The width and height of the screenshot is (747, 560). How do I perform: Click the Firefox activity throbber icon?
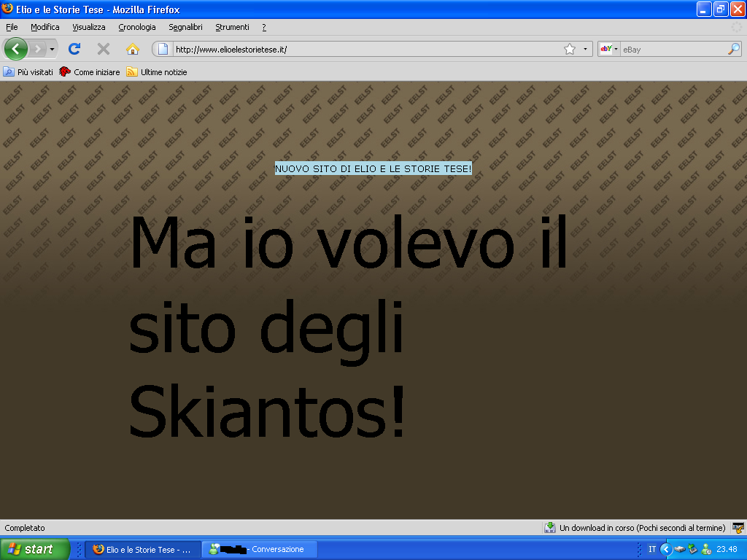[737, 27]
